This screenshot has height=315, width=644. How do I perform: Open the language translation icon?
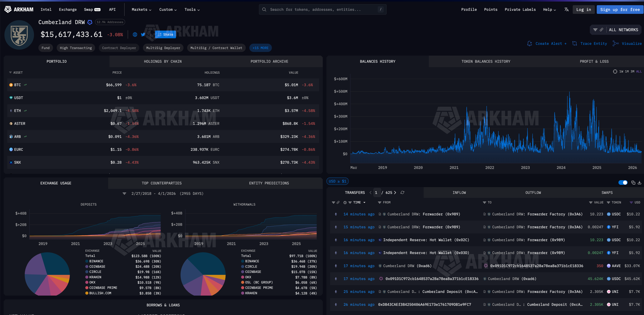click(x=567, y=9)
